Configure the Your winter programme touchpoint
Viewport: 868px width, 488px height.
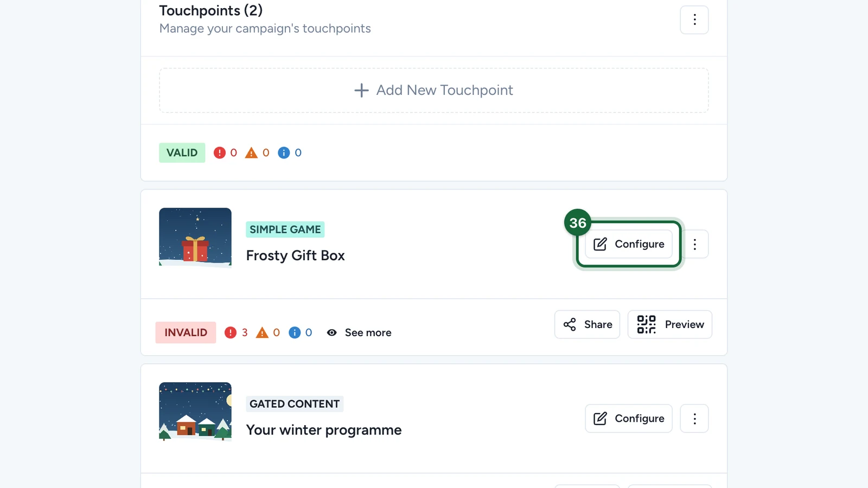click(629, 419)
